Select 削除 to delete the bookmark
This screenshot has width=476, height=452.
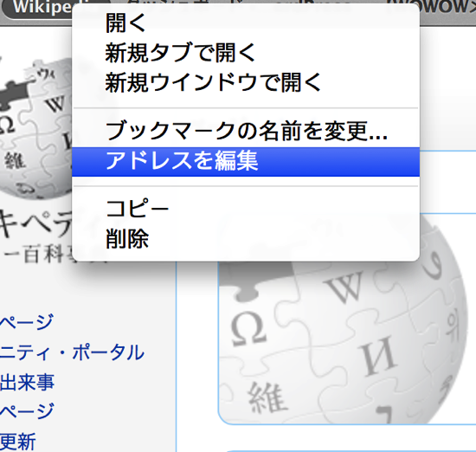246,239
